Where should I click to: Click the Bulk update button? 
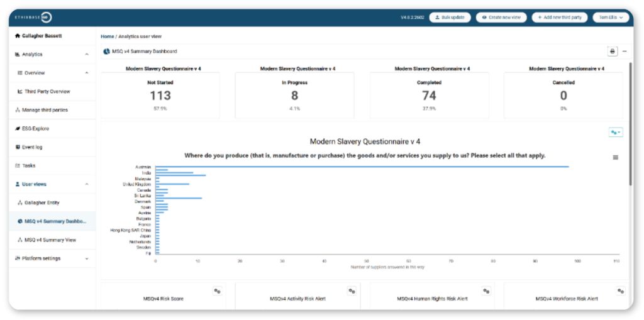[450, 18]
